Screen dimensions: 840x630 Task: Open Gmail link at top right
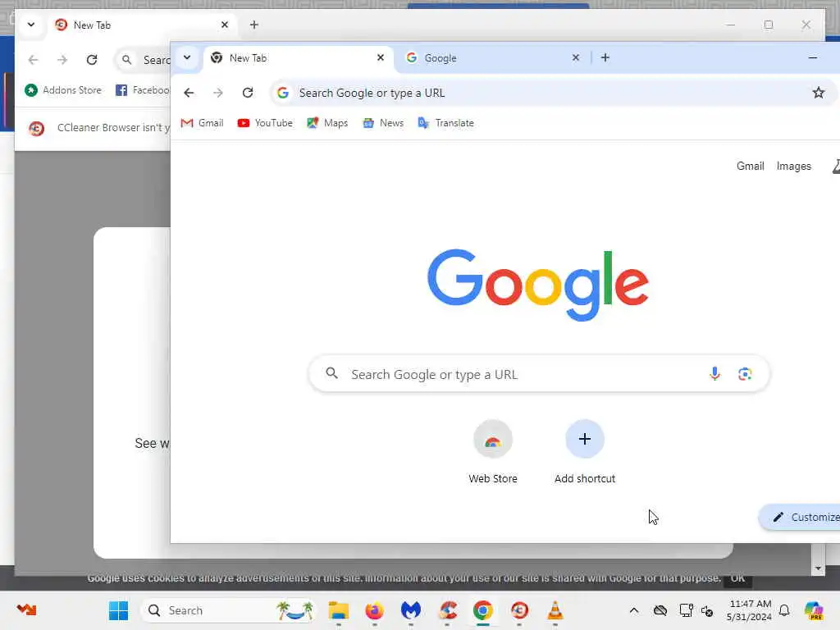click(750, 166)
